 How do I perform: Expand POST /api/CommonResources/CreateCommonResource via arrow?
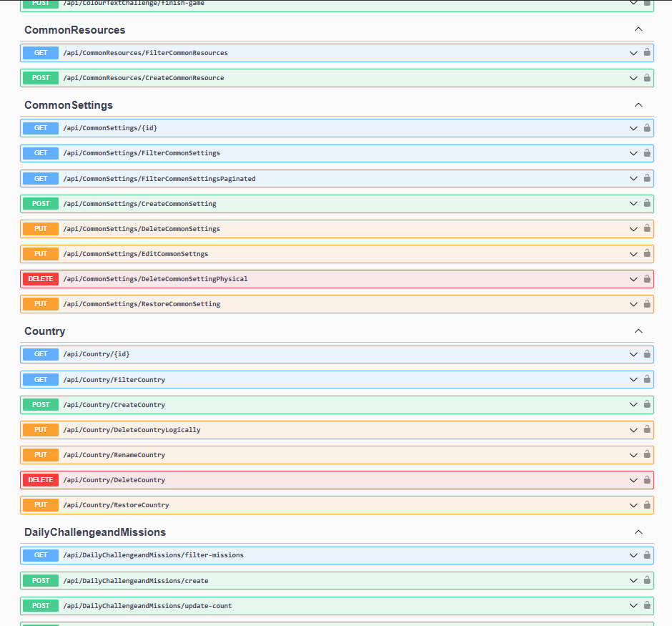(x=633, y=77)
